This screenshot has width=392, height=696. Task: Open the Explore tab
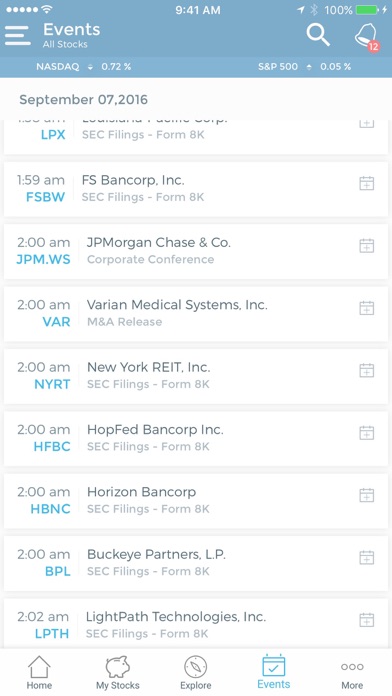coord(196,672)
